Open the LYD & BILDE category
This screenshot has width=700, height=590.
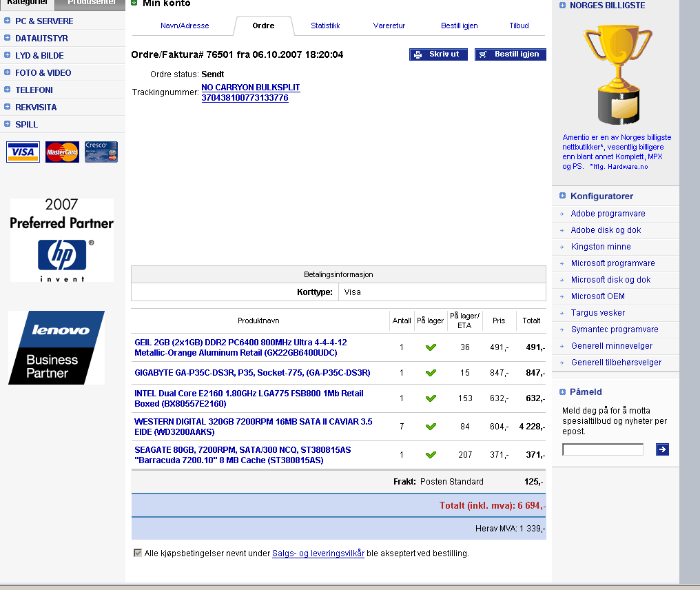pos(39,55)
